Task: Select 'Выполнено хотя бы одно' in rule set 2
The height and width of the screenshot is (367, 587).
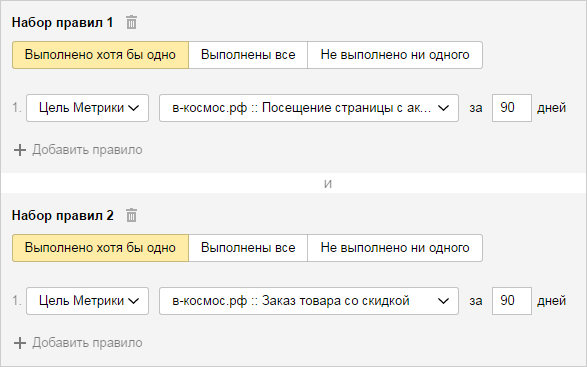Action: point(100,248)
